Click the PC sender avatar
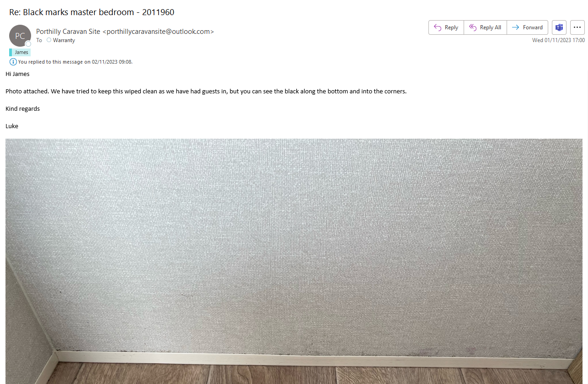This screenshot has width=588, height=384. (x=20, y=36)
